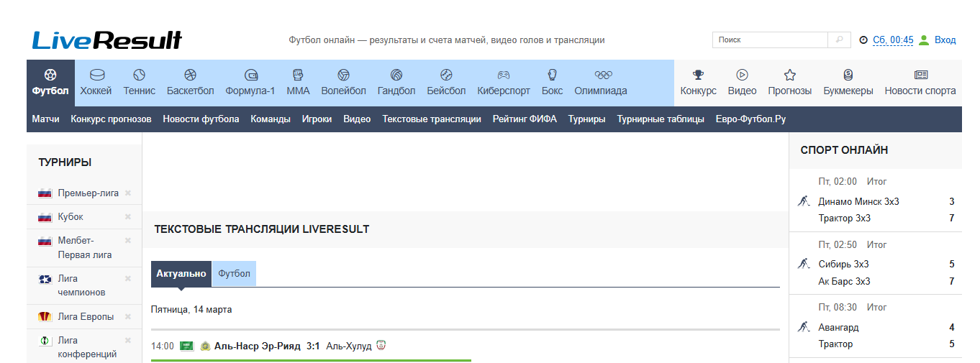The width and height of the screenshot is (980, 363).
Task: Open Премьер-лига tournament link
Action: coord(89,193)
